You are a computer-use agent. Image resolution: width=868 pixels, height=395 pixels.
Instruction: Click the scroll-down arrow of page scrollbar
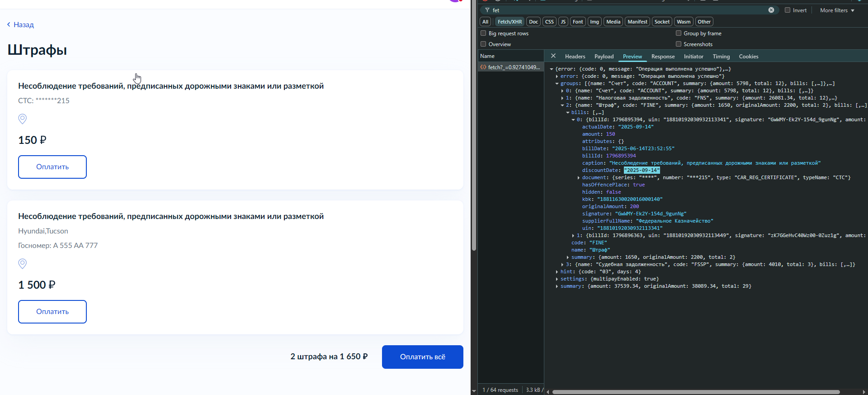click(x=474, y=391)
